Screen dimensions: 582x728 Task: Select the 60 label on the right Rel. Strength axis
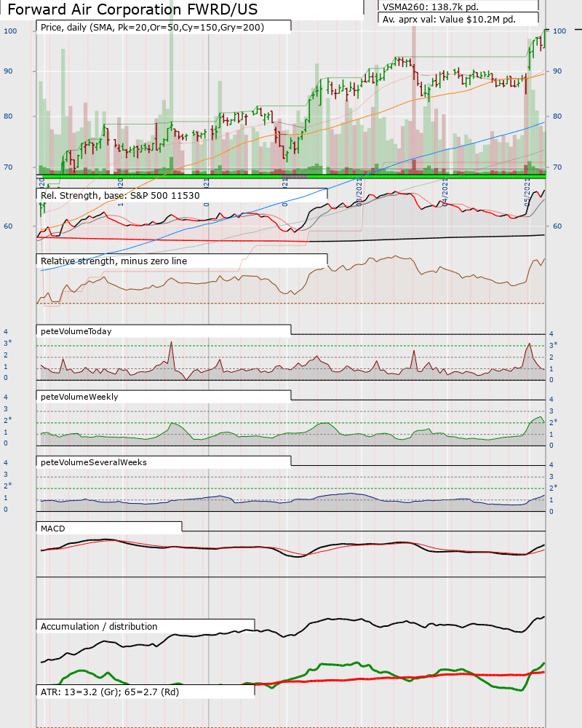pyautogui.click(x=557, y=226)
